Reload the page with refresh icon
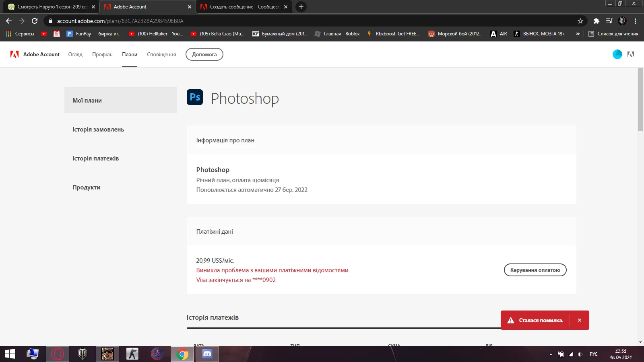This screenshot has width=644, height=362. 35,21
